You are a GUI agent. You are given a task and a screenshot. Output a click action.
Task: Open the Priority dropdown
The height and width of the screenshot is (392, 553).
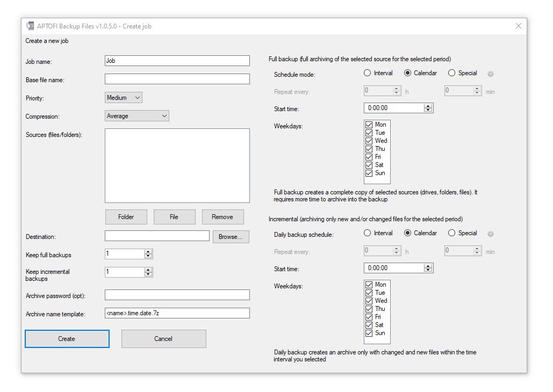124,98
